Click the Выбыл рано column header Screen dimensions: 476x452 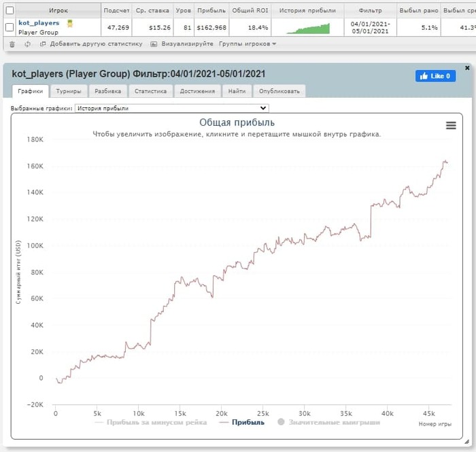(419, 11)
